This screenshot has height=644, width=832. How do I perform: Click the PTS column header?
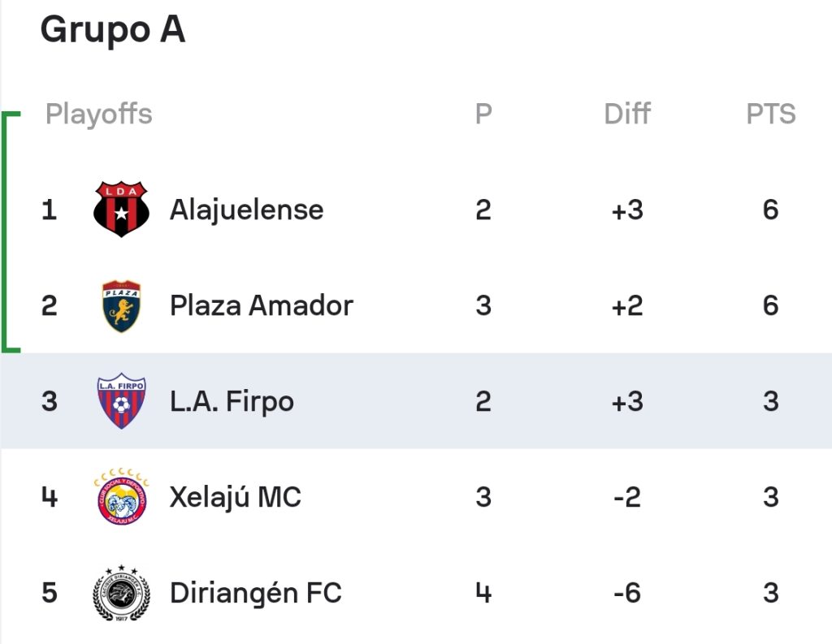pos(771,114)
